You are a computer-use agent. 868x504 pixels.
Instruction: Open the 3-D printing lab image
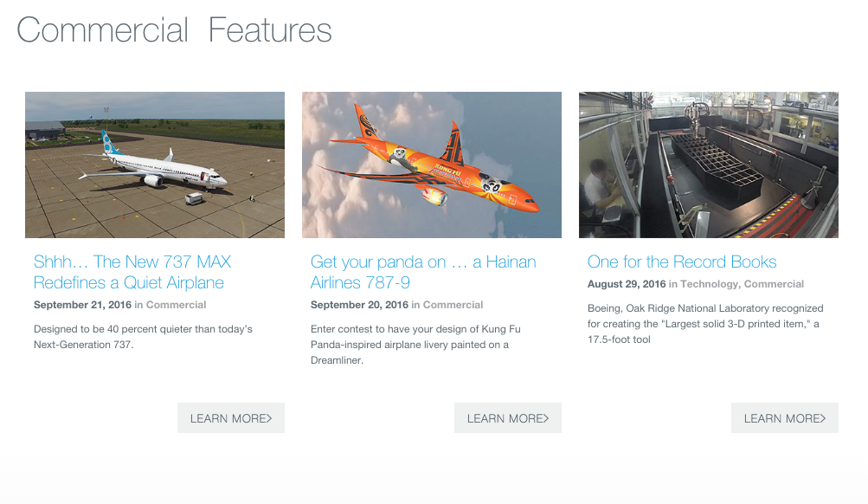[x=709, y=165]
